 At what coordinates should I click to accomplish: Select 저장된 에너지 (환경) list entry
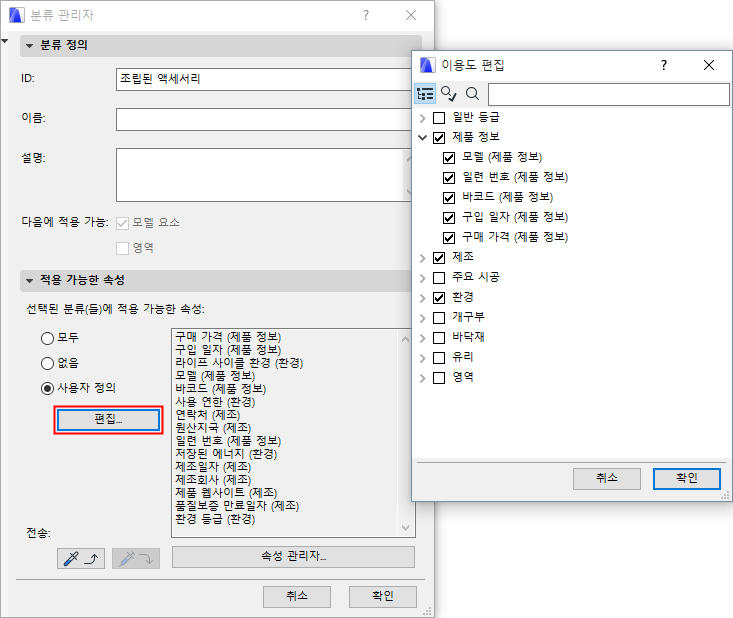pyautogui.click(x=226, y=454)
